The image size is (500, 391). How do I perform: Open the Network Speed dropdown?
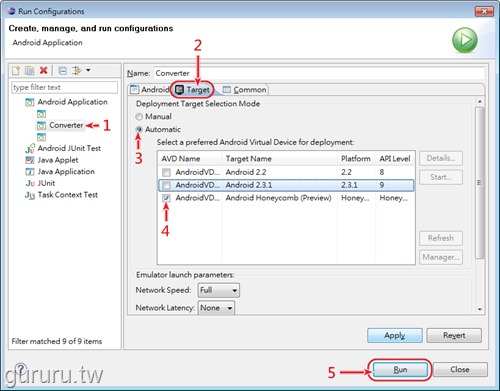tap(218, 290)
